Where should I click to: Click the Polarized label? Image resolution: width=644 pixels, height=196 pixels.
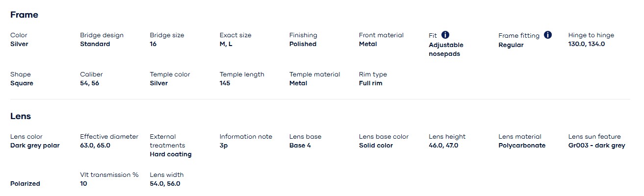tap(25, 184)
